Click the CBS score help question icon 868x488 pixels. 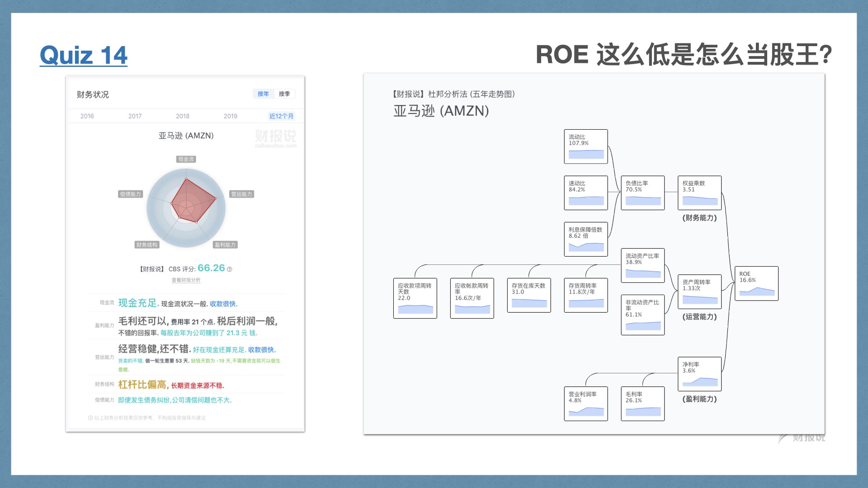[x=230, y=269]
